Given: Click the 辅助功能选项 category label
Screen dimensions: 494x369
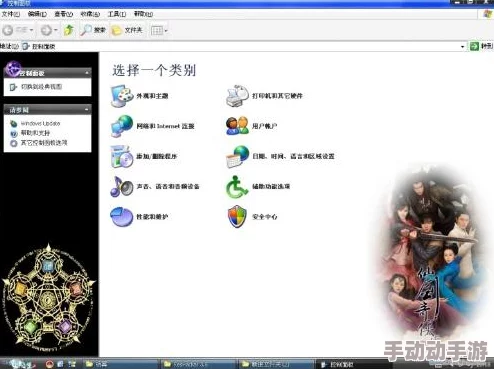Looking at the screenshot, I should [x=271, y=186].
